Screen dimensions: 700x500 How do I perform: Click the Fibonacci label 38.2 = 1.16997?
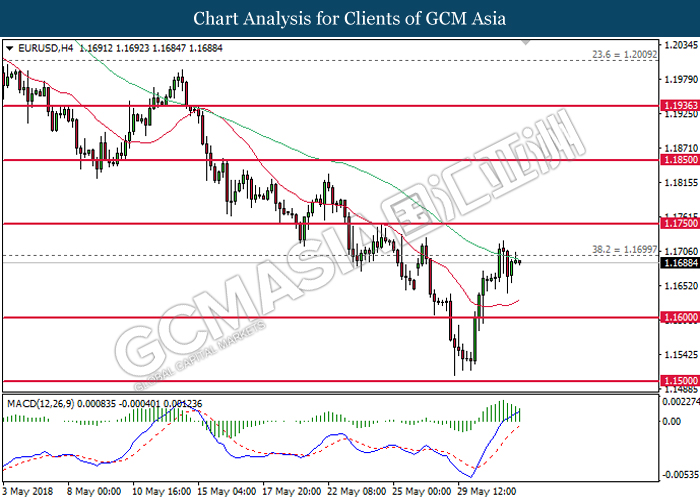tap(625, 250)
